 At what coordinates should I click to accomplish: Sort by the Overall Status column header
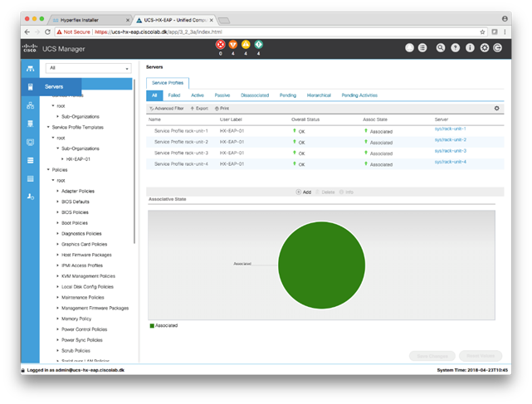pyautogui.click(x=305, y=119)
